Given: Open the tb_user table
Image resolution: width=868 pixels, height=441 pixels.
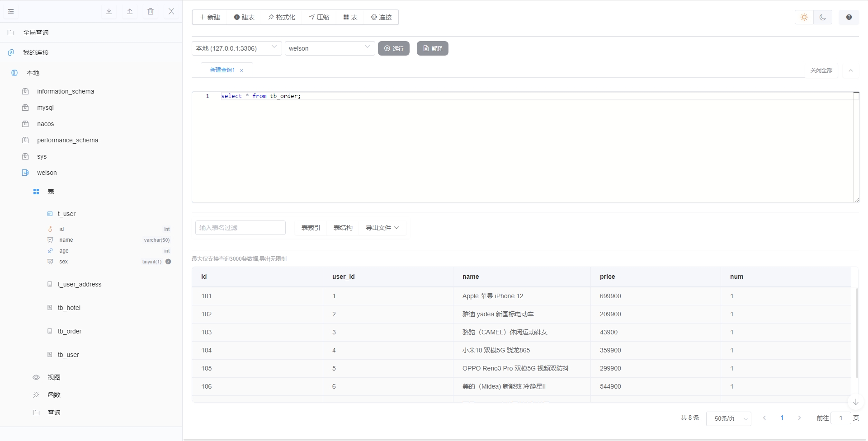Looking at the screenshot, I should tap(68, 355).
